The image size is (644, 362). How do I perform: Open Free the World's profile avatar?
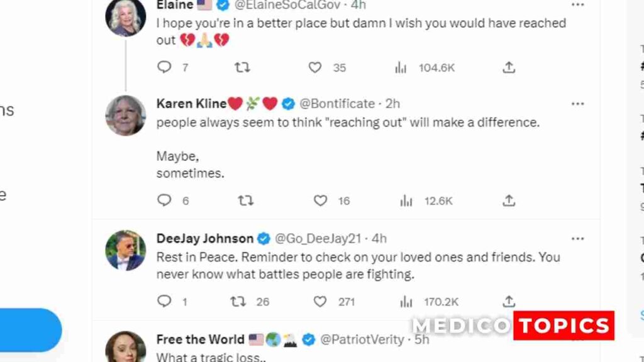(126, 347)
